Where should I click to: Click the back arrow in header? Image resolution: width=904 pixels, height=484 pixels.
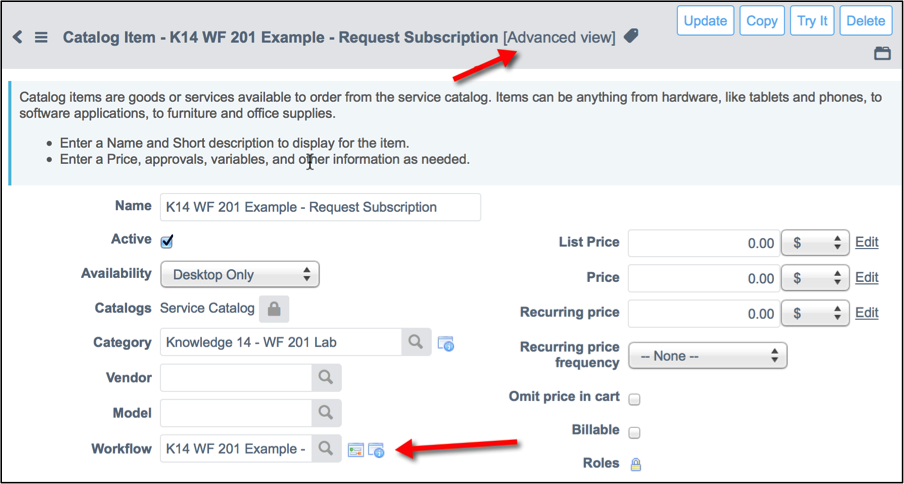click(17, 37)
